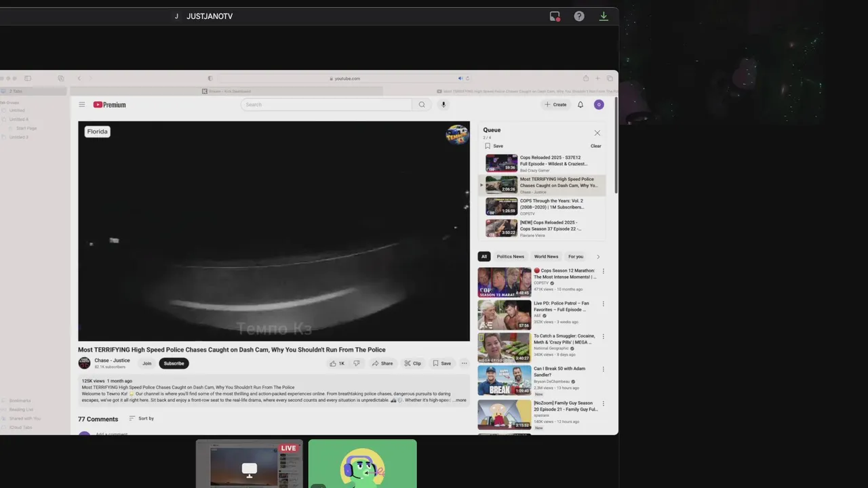Clear the queue

(595, 146)
